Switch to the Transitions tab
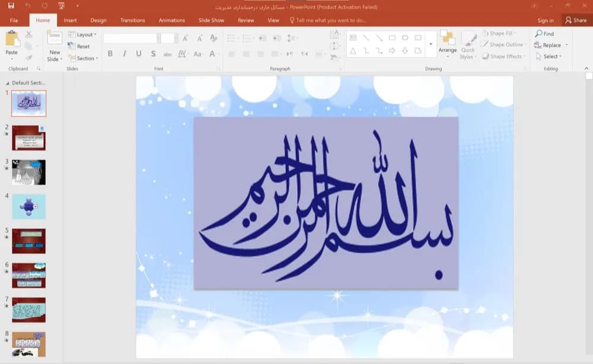The height and width of the screenshot is (364, 593). point(132,20)
